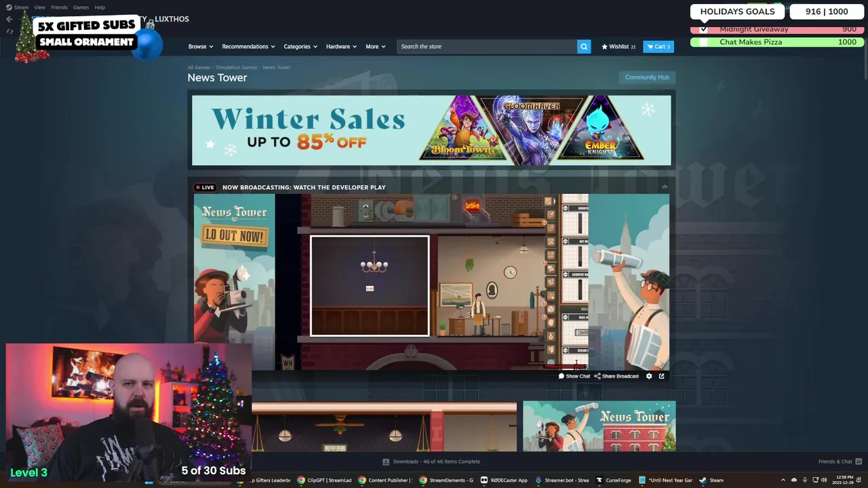This screenshot has width=868, height=488.
Task: Click the 'NOW BROADCASTING' header text
Action: [304, 188]
